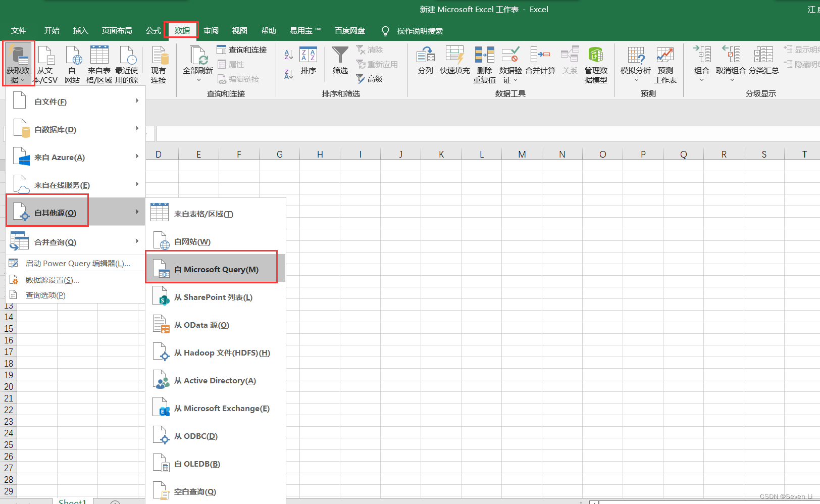Click 高级 advanced filter
The width and height of the screenshot is (820, 504).
pos(370,79)
